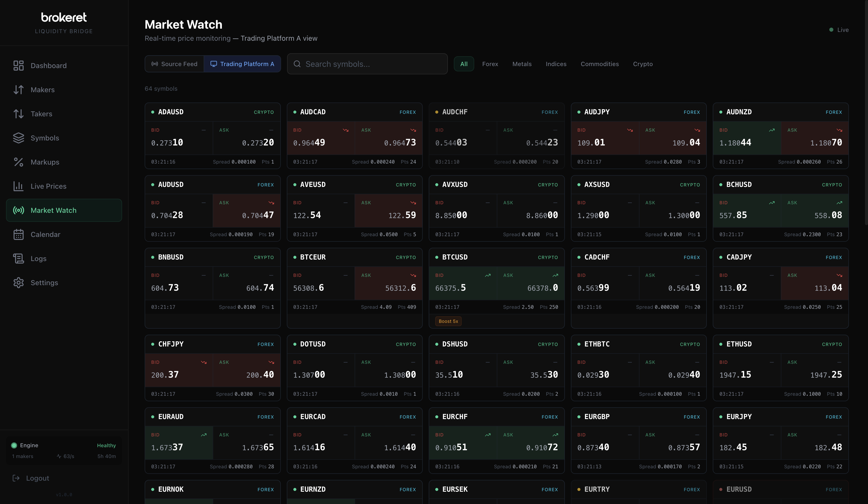Switch to the Commodities tab
The height and width of the screenshot is (504, 868).
(x=600, y=64)
